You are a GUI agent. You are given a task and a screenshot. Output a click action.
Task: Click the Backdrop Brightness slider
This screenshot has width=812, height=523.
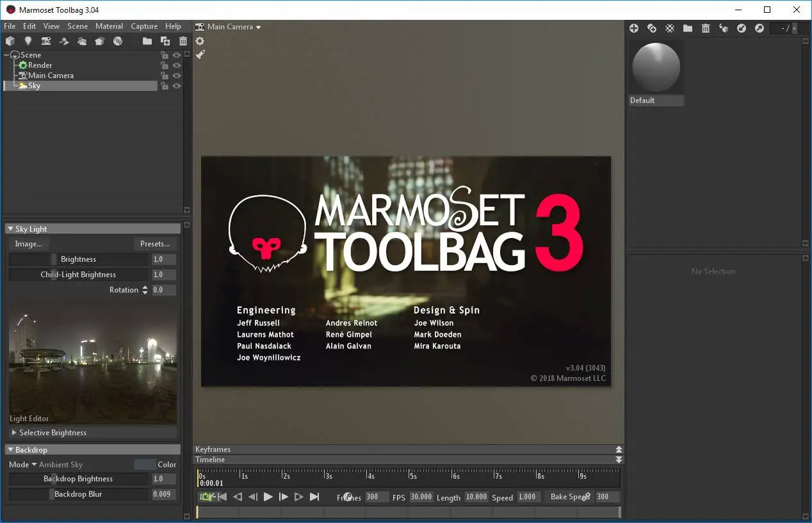tap(78, 479)
